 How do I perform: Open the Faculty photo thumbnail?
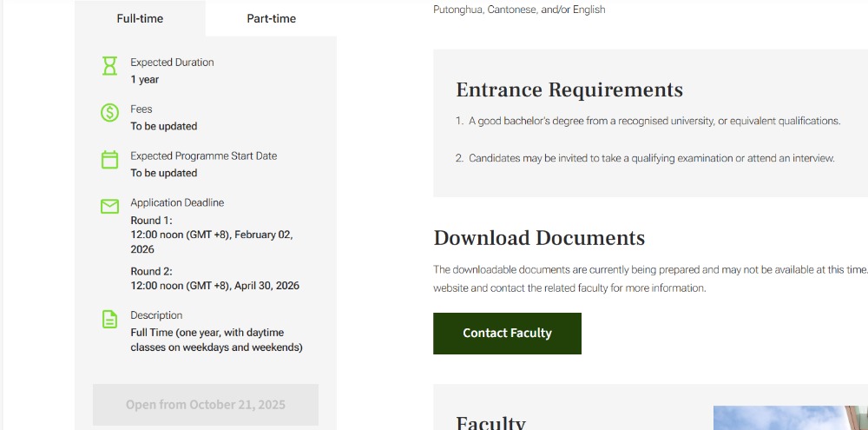tap(790, 418)
